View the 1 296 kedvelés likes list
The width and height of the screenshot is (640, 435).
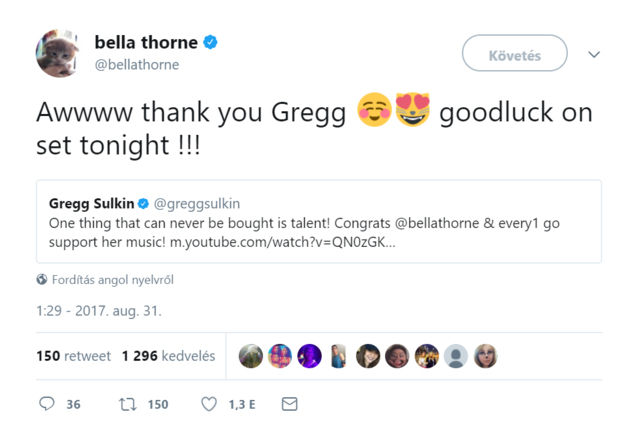click(168, 356)
